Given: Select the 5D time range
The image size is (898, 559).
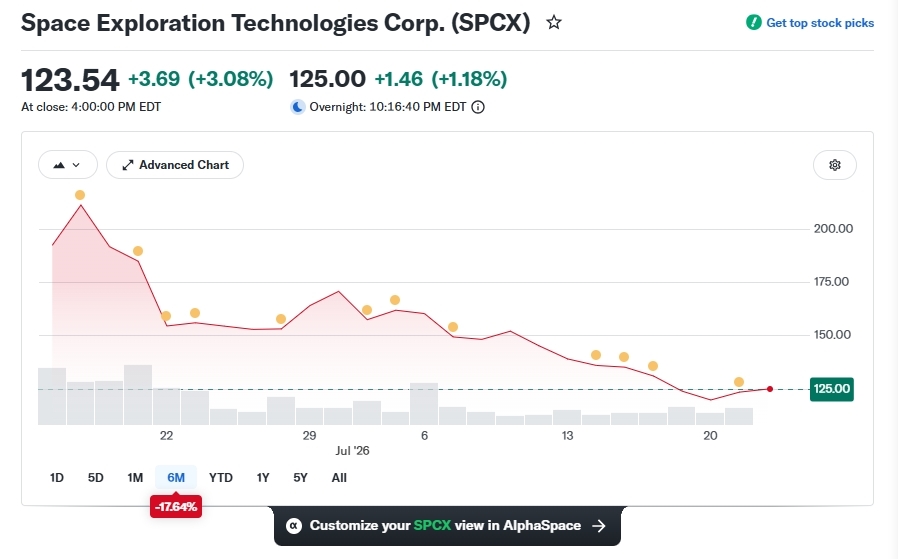Looking at the screenshot, I should coord(96,478).
